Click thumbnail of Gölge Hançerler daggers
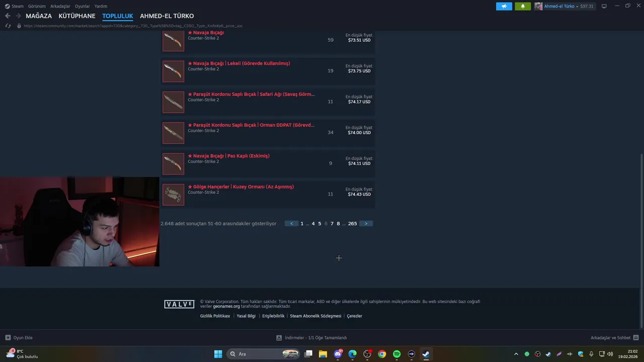 173,195
